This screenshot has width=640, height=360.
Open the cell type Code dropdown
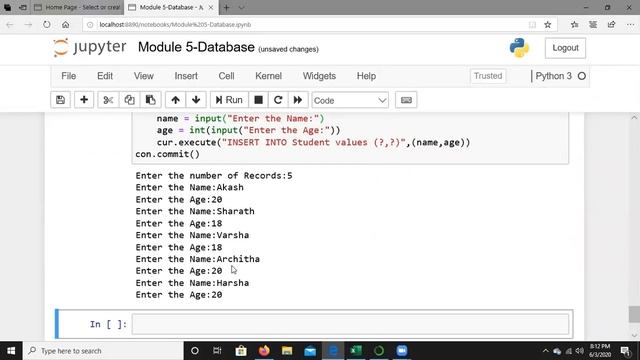click(350, 100)
